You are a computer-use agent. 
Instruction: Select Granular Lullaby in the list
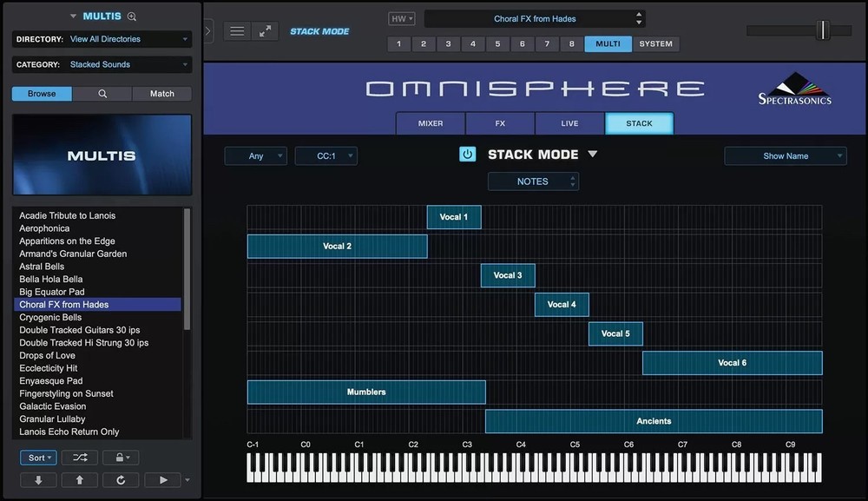97,419
